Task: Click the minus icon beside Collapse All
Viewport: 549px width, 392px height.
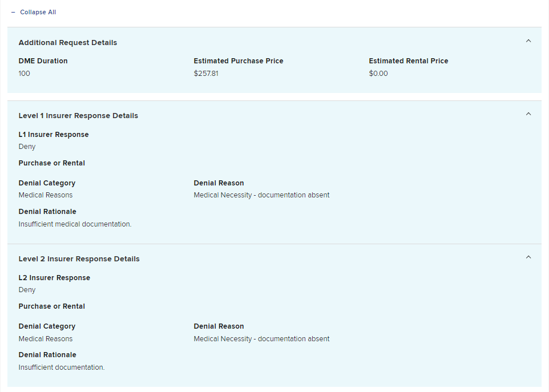Action: point(13,12)
